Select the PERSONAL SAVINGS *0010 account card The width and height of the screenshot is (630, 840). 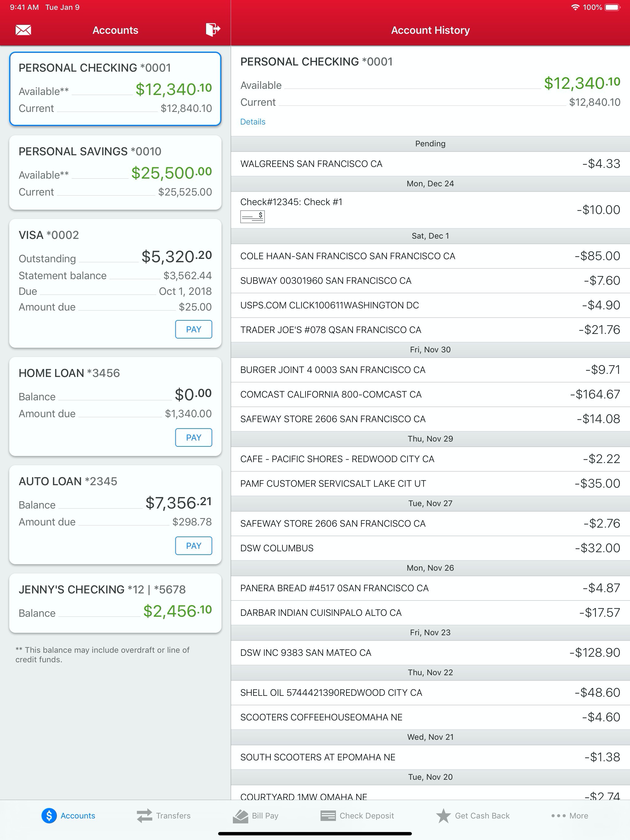point(115,172)
